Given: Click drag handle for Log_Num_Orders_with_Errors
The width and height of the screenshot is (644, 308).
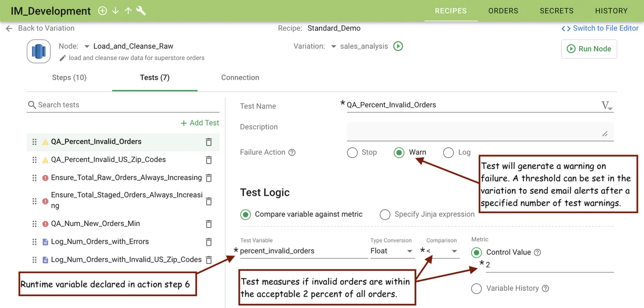Looking at the screenshot, I should point(34,242).
